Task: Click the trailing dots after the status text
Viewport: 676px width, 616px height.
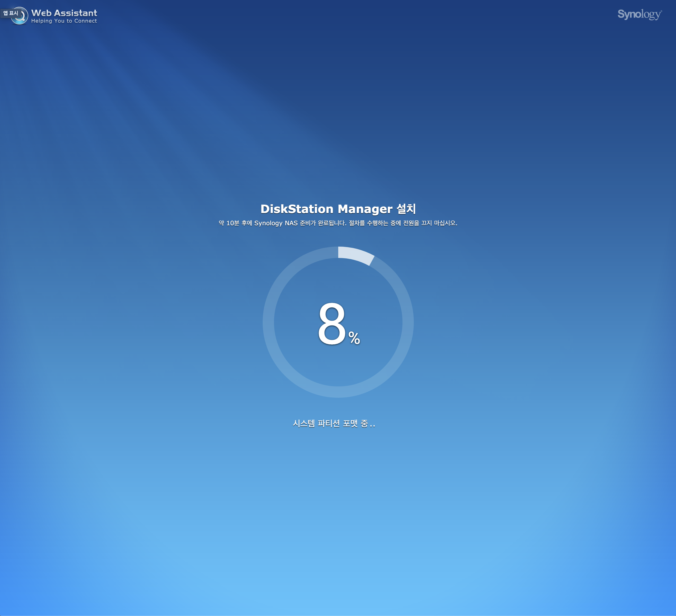Action: [372, 426]
